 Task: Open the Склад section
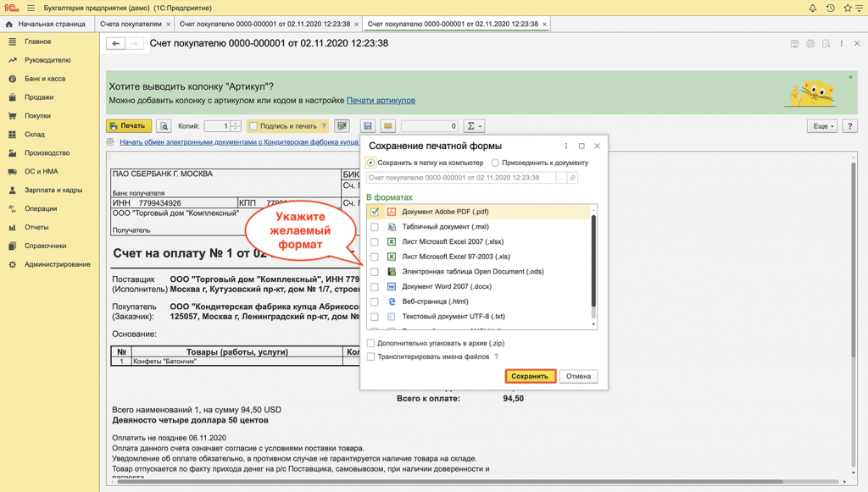[34, 135]
